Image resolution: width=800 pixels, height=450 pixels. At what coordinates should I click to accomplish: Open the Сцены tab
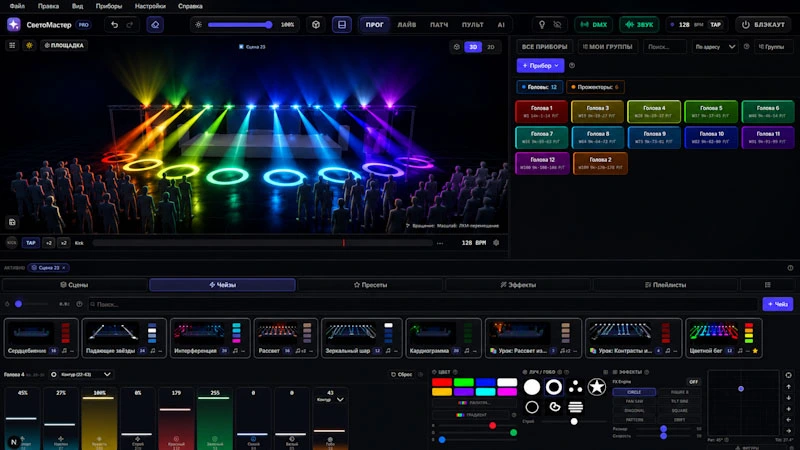point(74,285)
